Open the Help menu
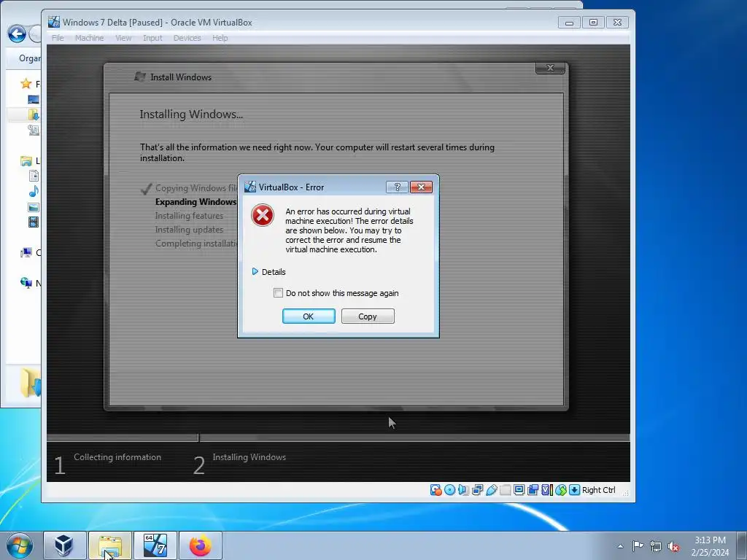Viewport: 747px width, 560px height. tap(220, 38)
